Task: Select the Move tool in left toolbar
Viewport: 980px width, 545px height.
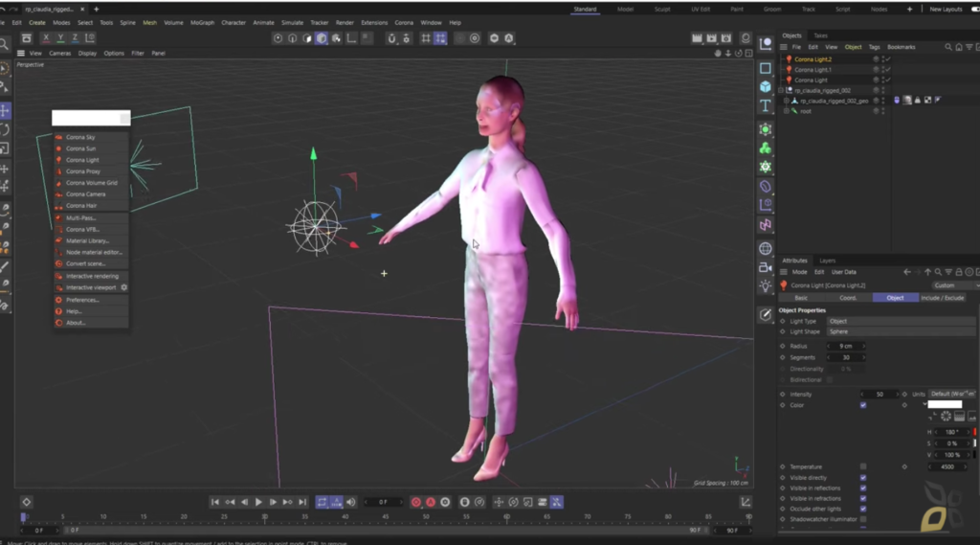Action: pos(5,111)
